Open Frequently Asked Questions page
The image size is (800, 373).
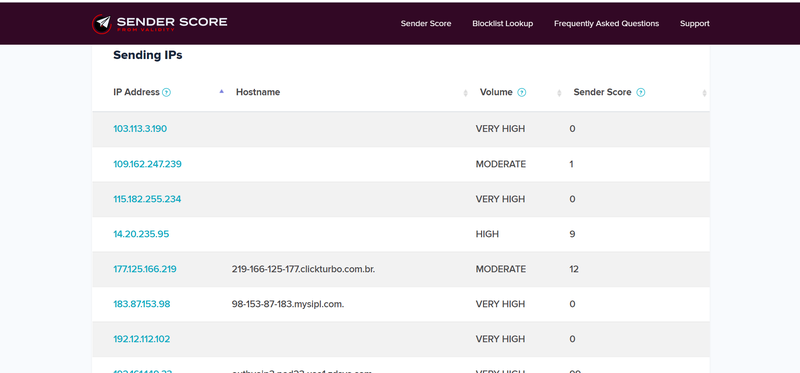[607, 23]
